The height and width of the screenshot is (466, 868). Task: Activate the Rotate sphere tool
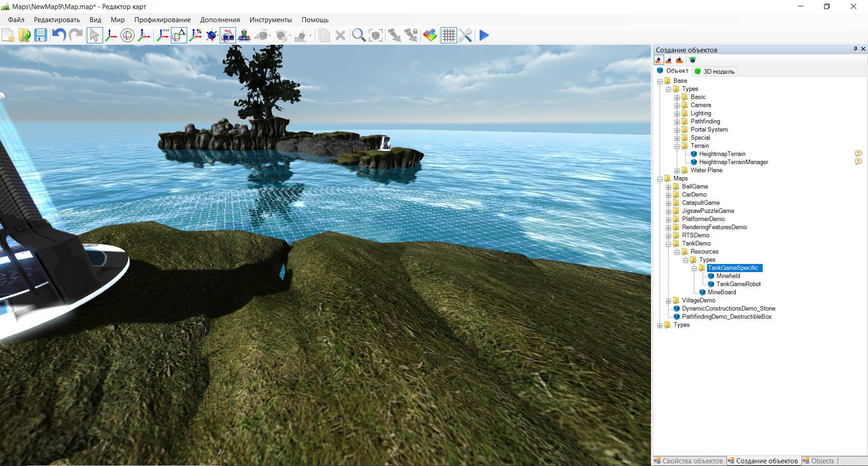tap(127, 35)
